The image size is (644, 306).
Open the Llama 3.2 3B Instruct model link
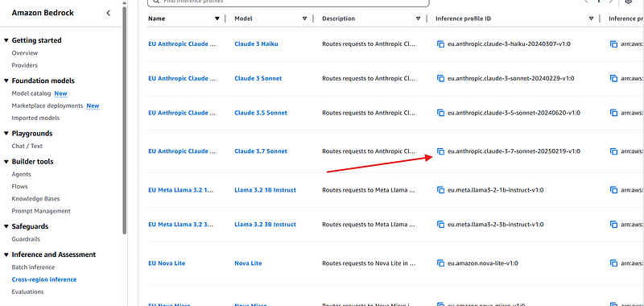click(266, 224)
